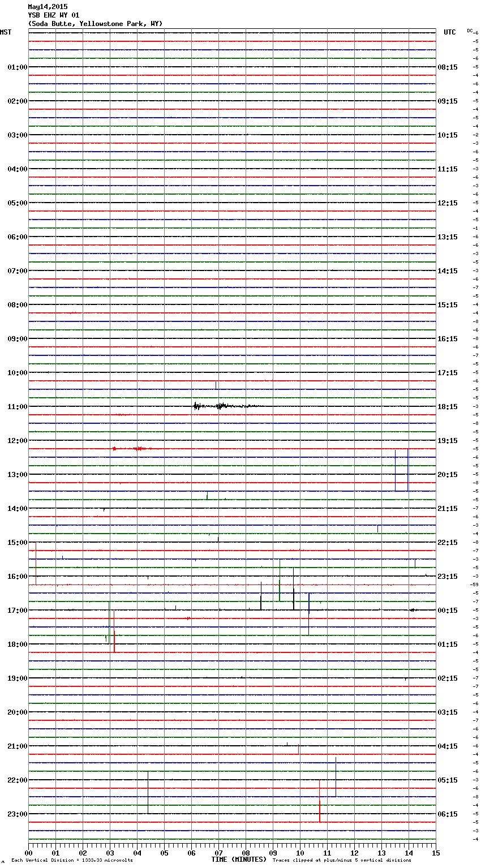The height and width of the screenshot is (868, 481).
Task: Click the 15:15 UTC time label
Action: coord(448,305)
